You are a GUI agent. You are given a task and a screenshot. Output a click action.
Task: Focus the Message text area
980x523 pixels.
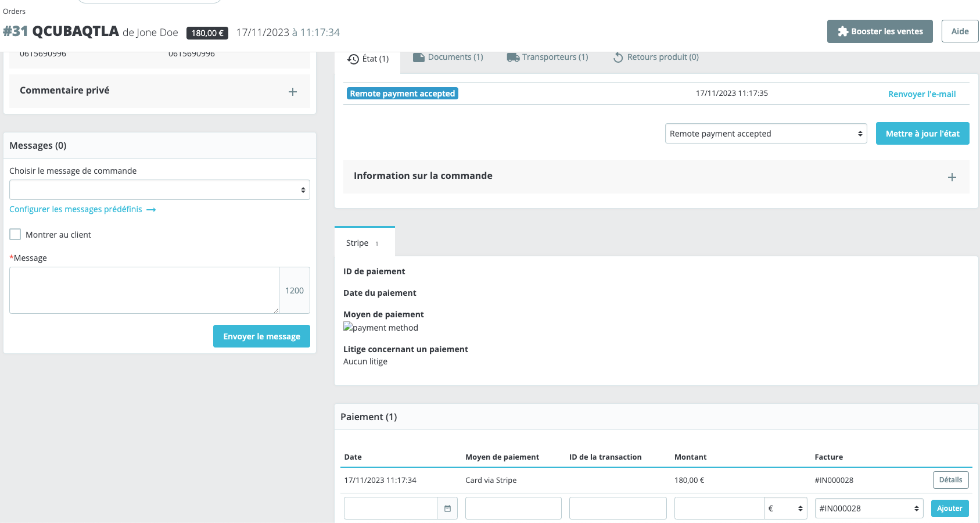[x=144, y=291]
